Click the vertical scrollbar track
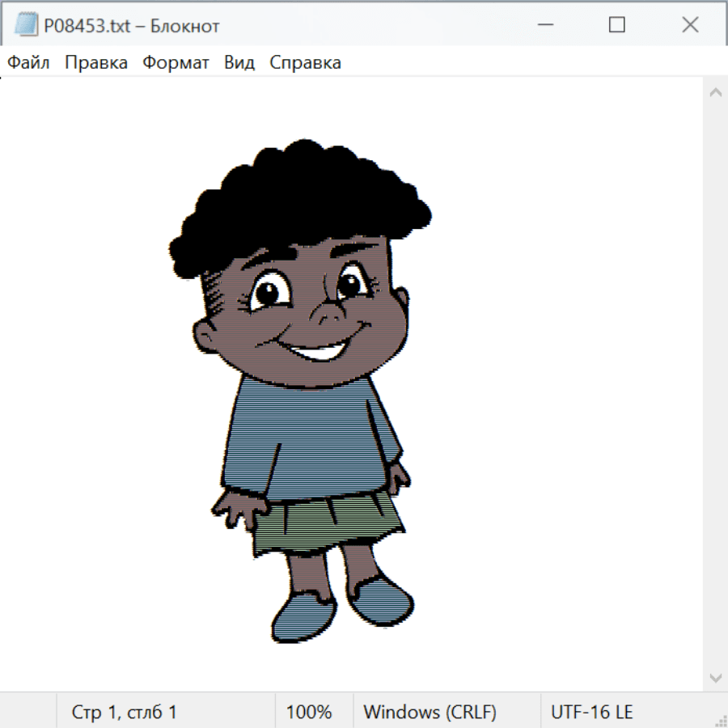The height and width of the screenshot is (728, 728). pyautogui.click(x=715, y=384)
